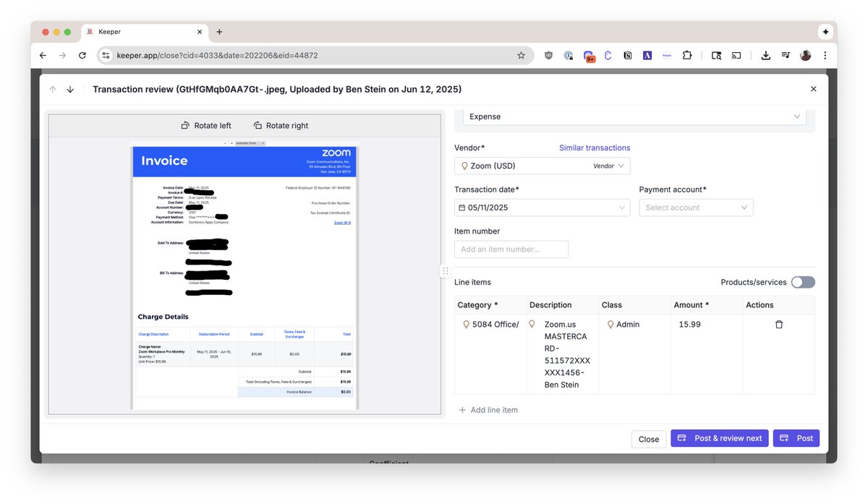Screen dimensions: 868x504
Task: Click browser Back arrow
Action: pyautogui.click(x=43, y=55)
